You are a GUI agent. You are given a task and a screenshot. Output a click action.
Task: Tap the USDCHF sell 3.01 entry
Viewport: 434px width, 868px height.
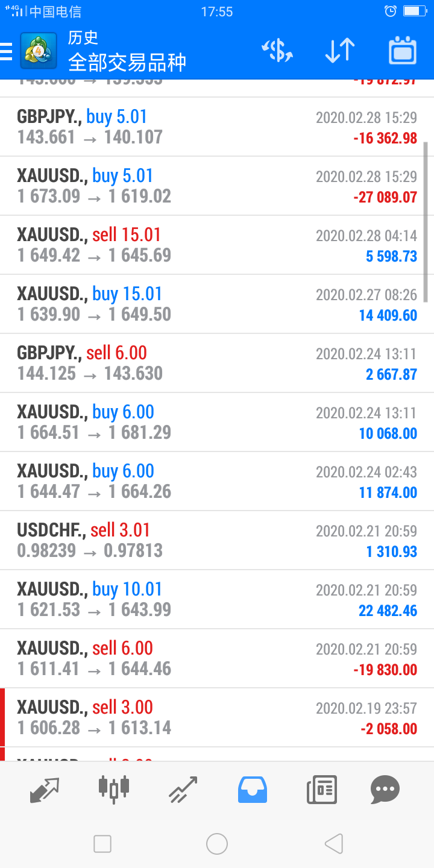[x=217, y=540]
